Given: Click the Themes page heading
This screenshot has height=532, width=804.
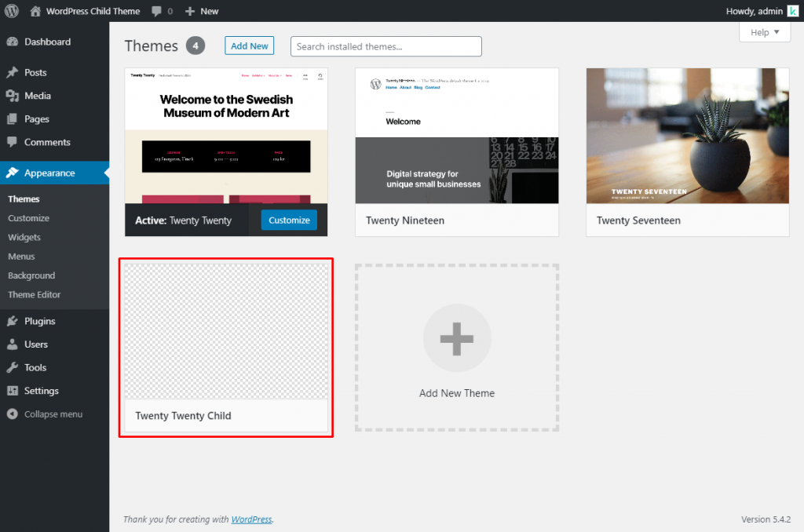Looking at the screenshot, I should click(152, 46).
